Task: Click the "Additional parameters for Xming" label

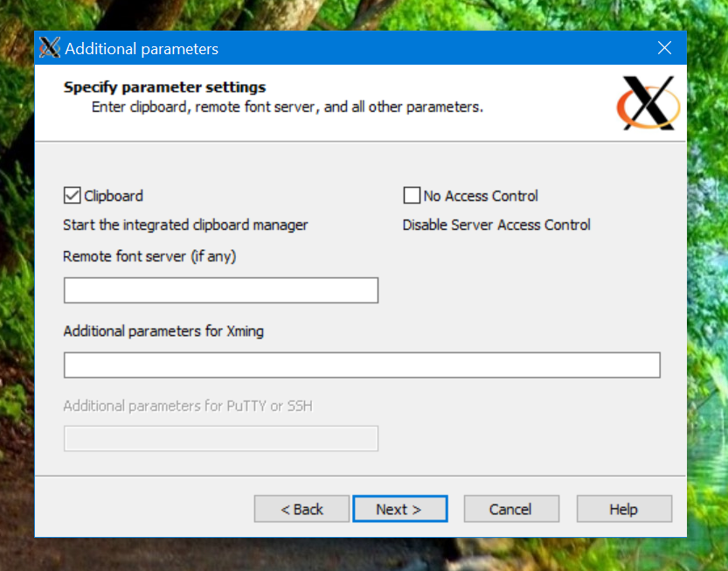Action: pyautogui.click(x=163, y=331)
